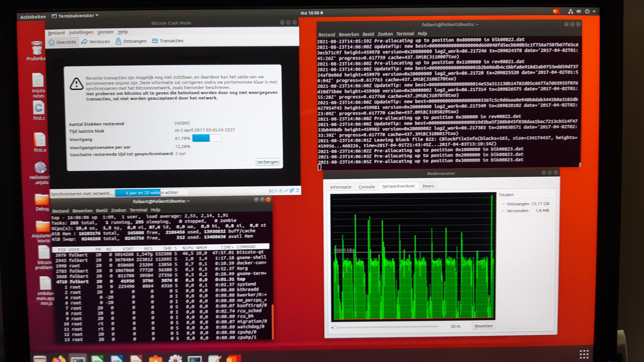Click the wallet lock status icon
Viewport: 644px width, 362px height.
281,191
